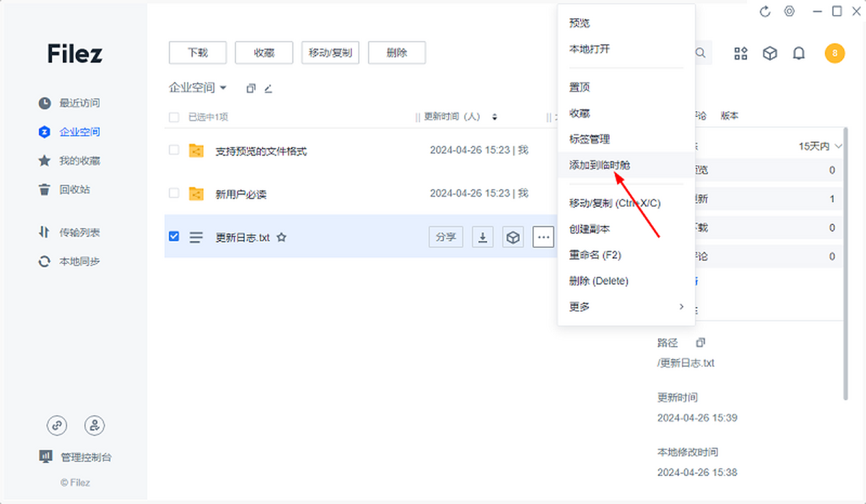Screen dimensions: 866x504
Task: Click the three-dots more button on file row
Action: 543,236
